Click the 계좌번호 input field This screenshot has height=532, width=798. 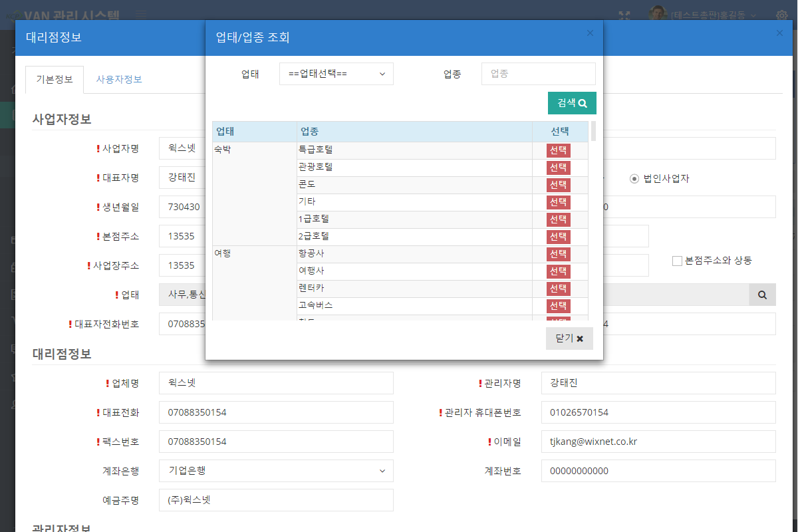click(x=658, y=471)
